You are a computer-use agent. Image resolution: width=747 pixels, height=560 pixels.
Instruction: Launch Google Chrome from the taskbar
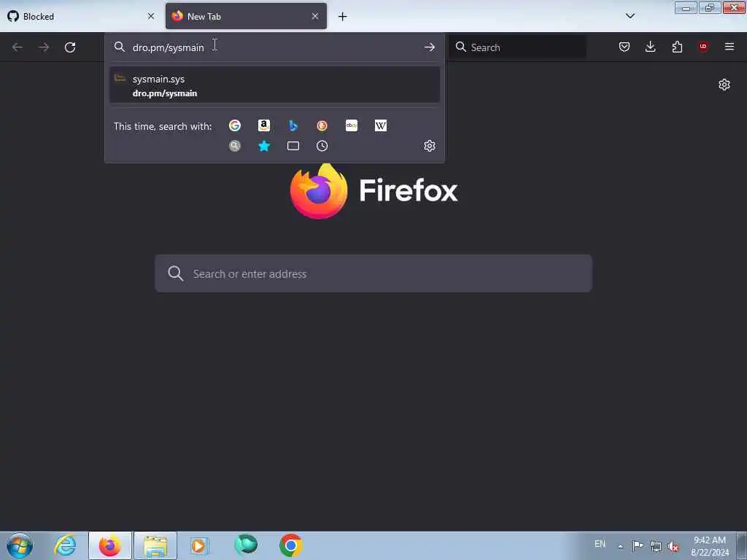(x=290, y=545)
